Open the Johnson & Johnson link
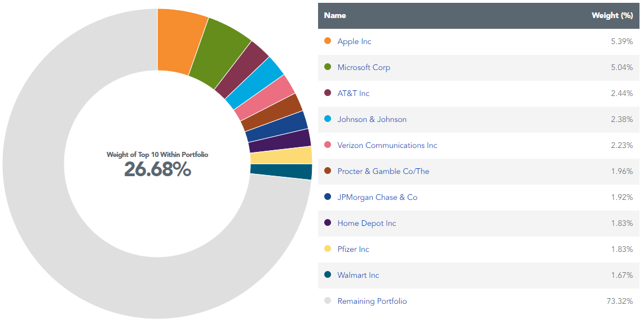The height and width of the screenshot is (323, 644). pyautogui.click(x=372, y=119)
